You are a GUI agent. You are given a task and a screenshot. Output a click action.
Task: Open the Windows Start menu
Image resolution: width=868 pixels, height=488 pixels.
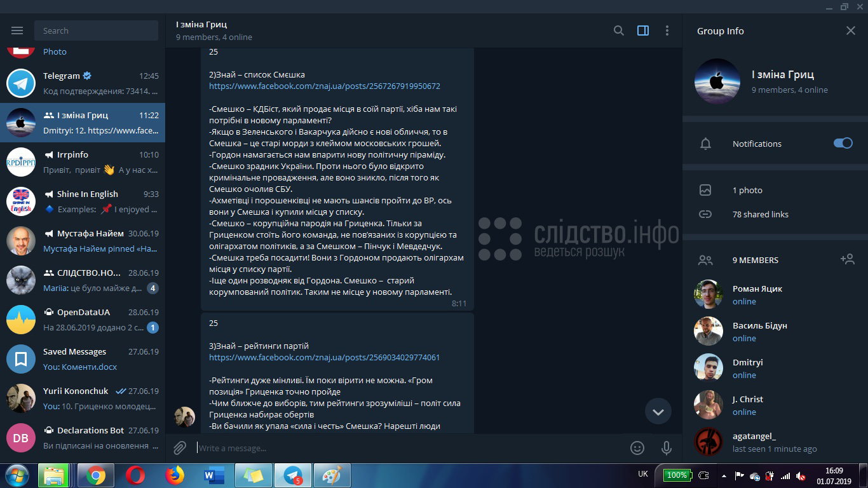pyautogui.click(x=17, y=475)
